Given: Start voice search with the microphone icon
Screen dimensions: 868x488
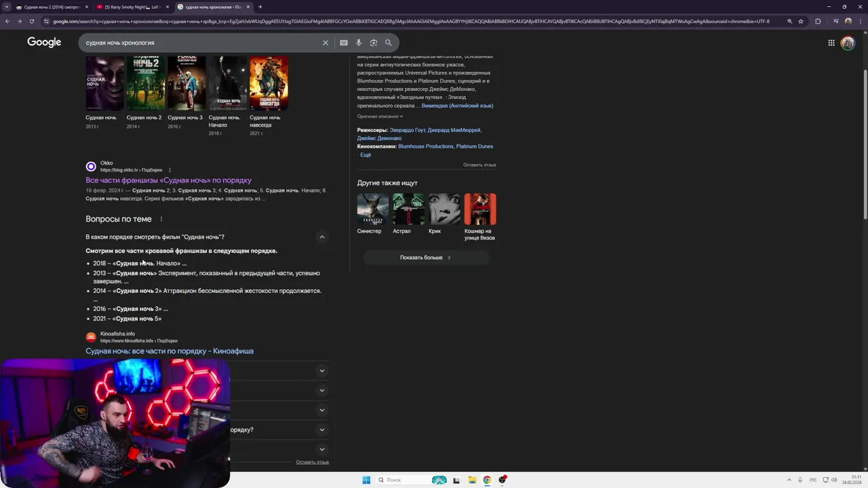Looking at the screenshot, I should click(x=359, y=43).
